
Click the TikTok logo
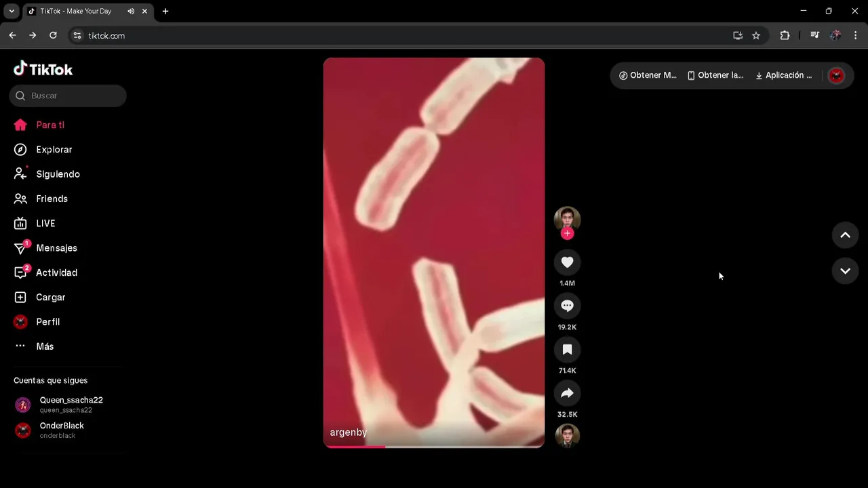click(43, 68)
